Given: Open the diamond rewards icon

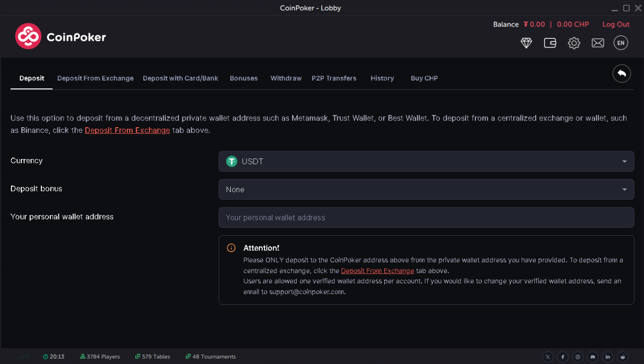Looking at the screenshot, I should coord(526,43).
